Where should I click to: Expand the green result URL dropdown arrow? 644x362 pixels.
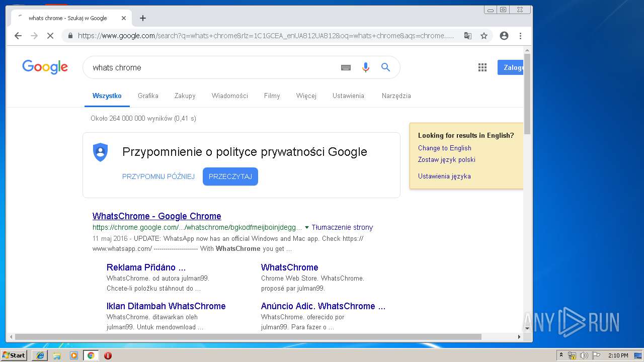(307, 227)
